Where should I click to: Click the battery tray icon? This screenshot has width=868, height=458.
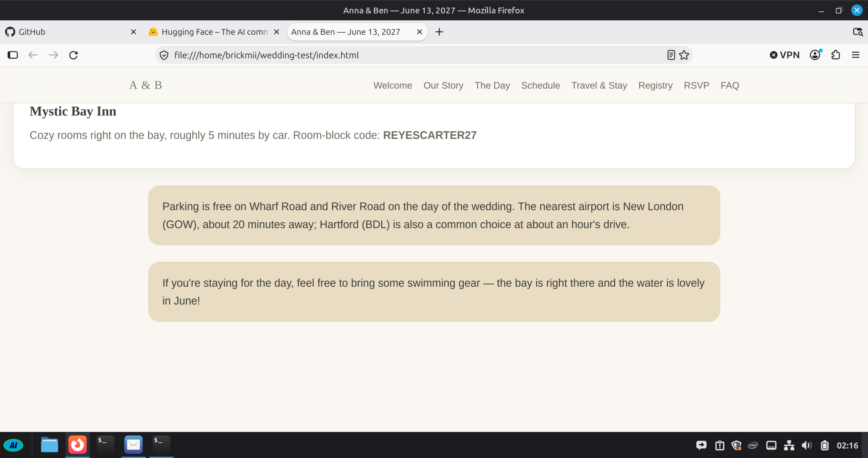[825, 445]
